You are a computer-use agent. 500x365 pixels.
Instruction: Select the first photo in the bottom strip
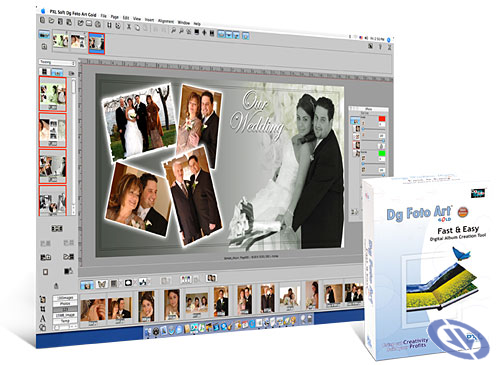point(93,309)
